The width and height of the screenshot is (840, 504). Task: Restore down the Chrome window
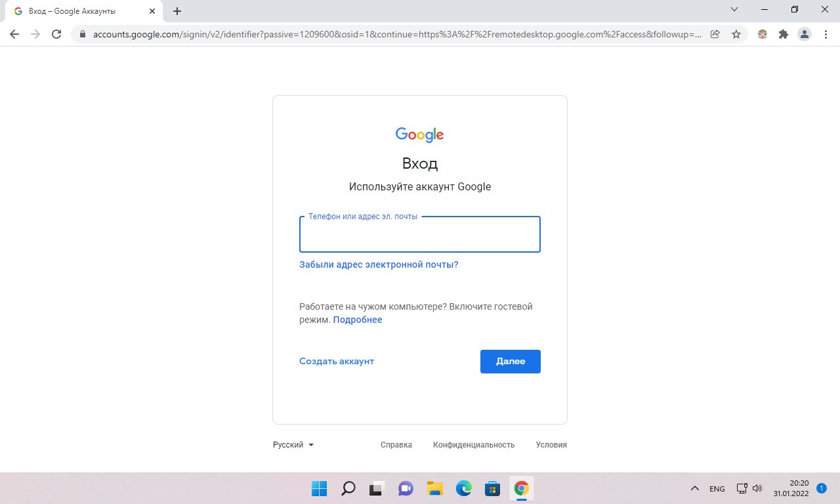coord(794,9)
